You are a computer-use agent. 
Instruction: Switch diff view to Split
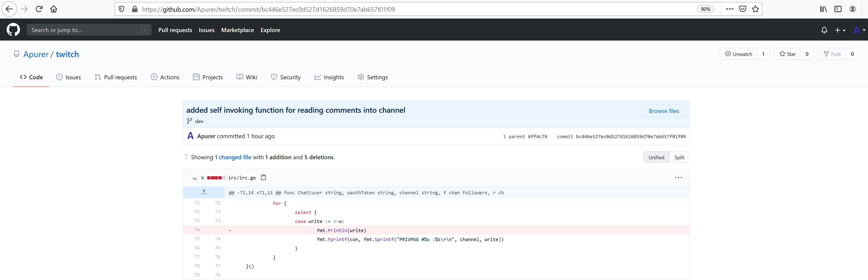pyautogui.click(x=679, y=157)
